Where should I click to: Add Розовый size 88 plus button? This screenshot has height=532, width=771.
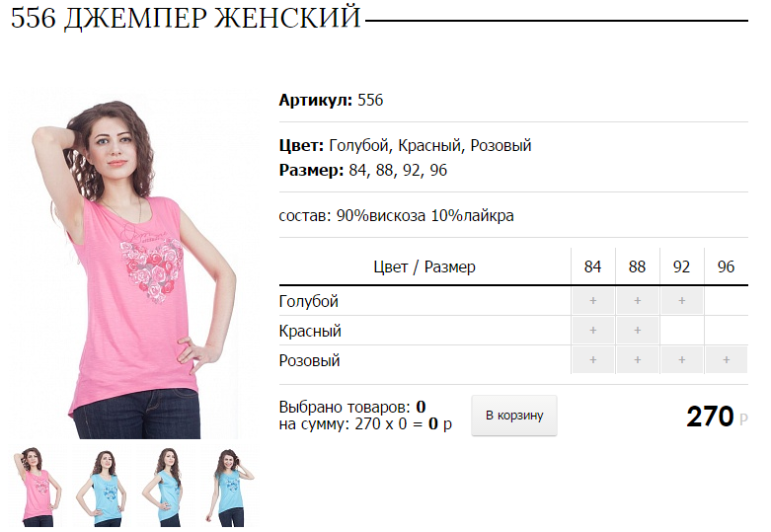pos(638,360)
